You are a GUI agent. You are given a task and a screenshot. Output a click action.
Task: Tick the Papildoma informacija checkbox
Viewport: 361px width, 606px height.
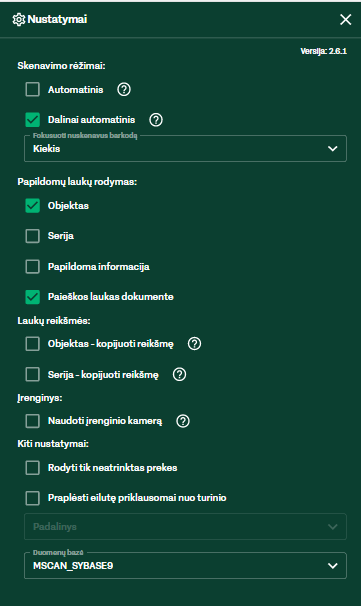[x=32, y=267]
